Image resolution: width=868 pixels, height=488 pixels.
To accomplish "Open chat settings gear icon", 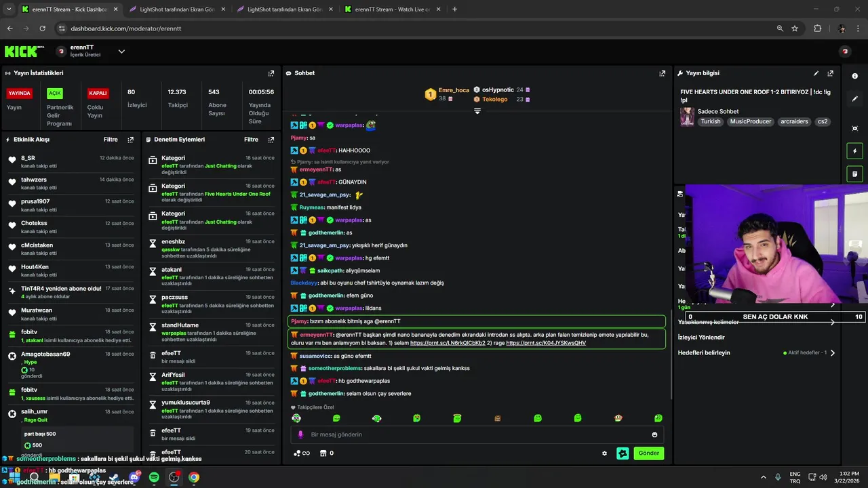I will pos(604,453).
